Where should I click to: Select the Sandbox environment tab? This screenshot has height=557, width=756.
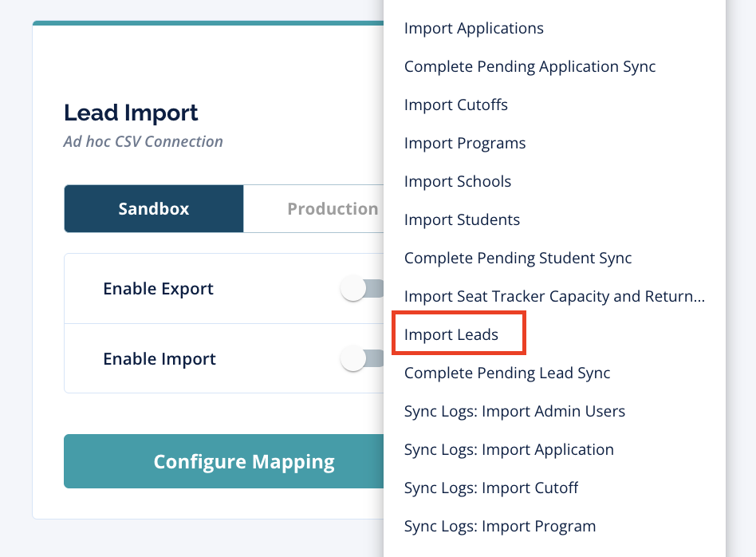(x=154, y=208)
